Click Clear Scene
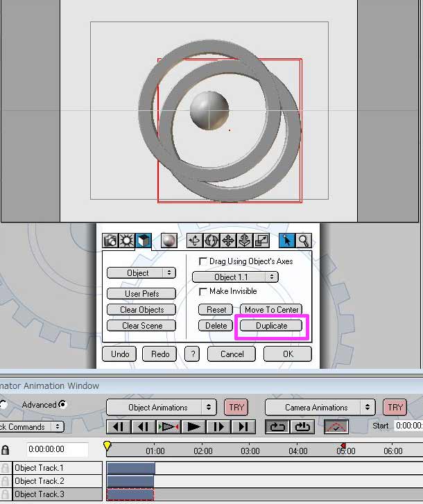This screenshot has width=423, height=504. pos(141,326)
